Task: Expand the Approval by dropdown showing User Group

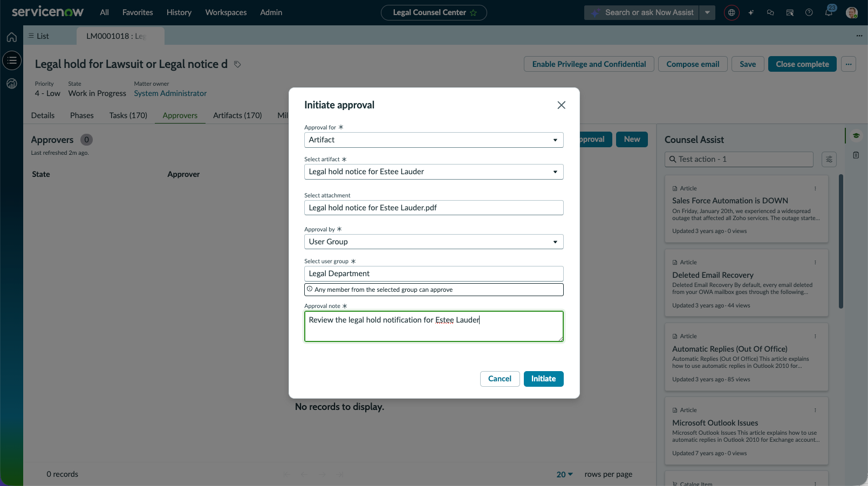Action: 434,242
